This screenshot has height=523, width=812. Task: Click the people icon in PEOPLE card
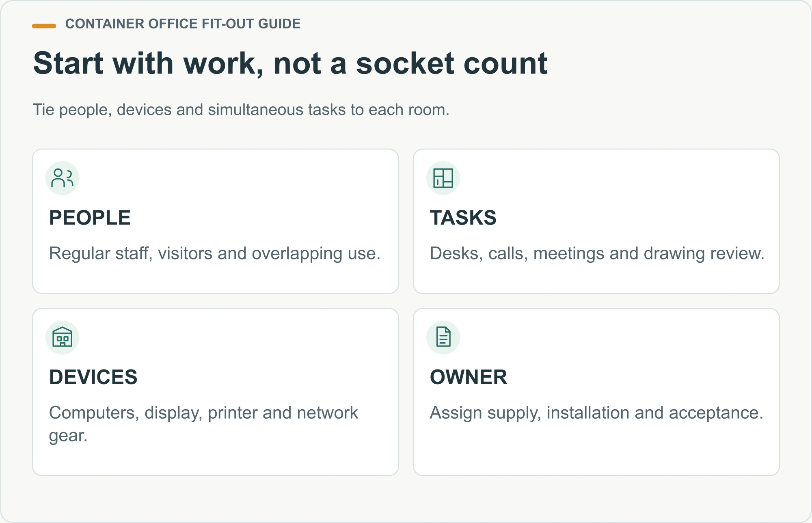[62, 178]
